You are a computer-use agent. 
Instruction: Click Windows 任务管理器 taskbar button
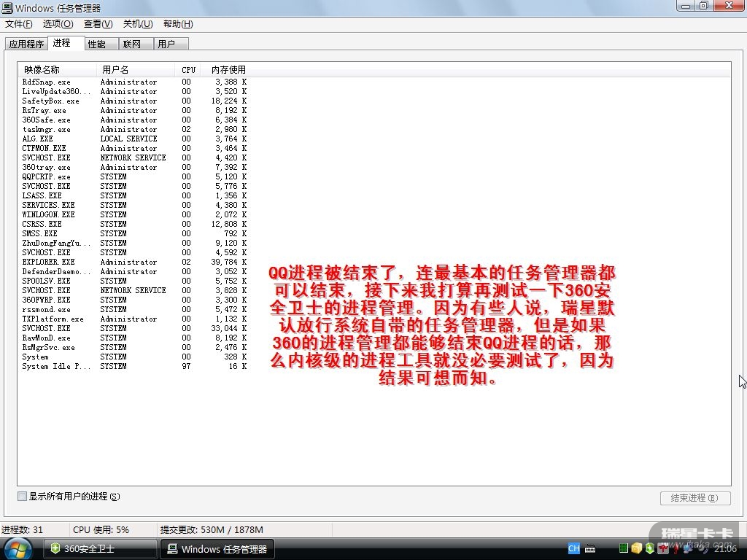(217, 548)
